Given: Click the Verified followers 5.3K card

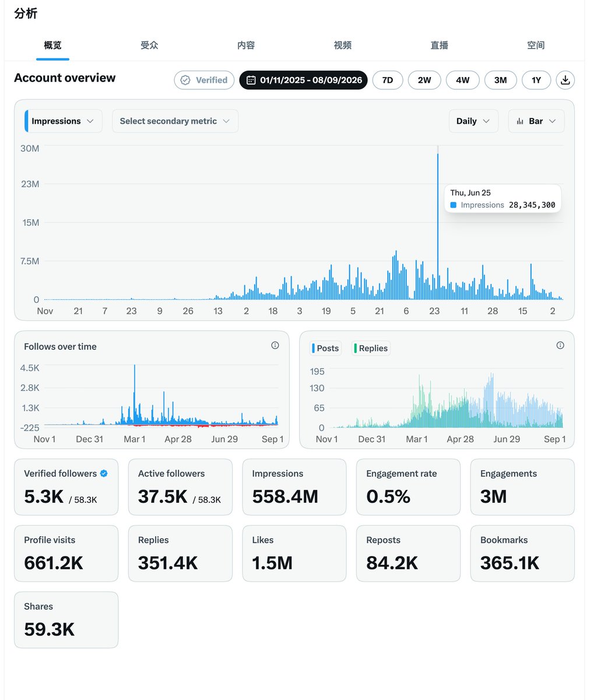Looking at the screenshot, I should [x=66, y=487].
